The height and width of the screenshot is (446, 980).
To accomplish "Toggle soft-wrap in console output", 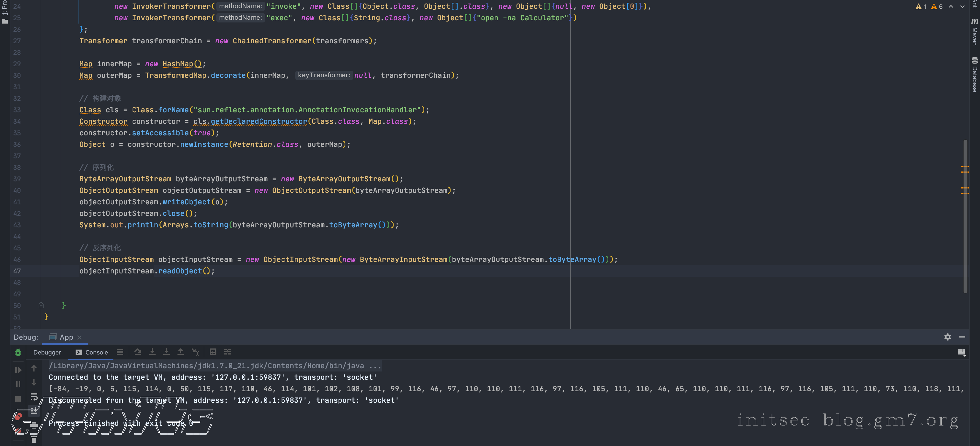I will pyautogui.click(x=34, y=397).
